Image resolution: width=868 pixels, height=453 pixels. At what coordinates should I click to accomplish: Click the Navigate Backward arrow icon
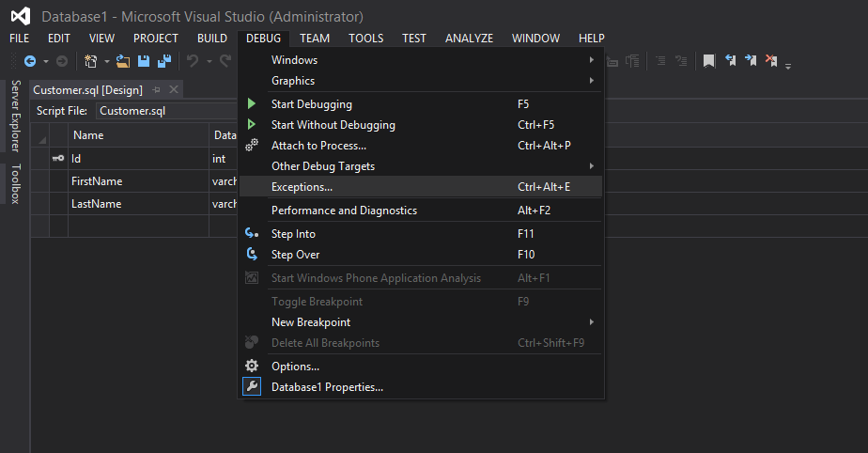coord(30,61)
